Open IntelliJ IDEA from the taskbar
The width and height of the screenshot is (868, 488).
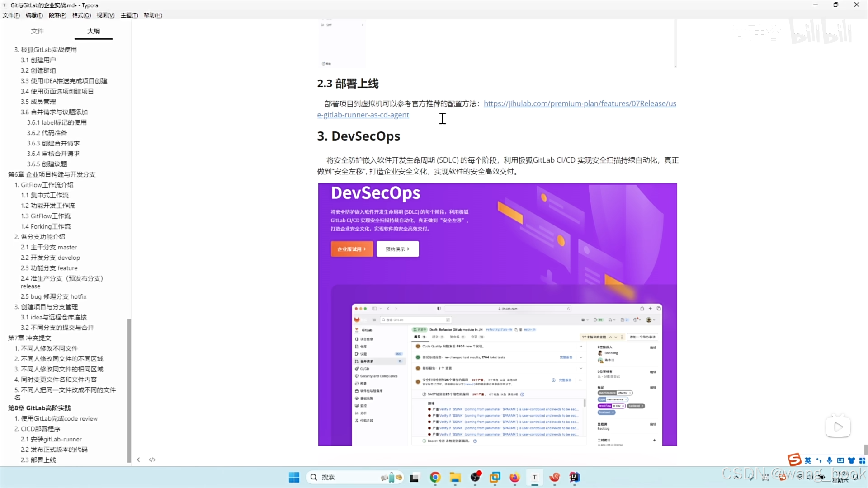[x=574, y=477]
